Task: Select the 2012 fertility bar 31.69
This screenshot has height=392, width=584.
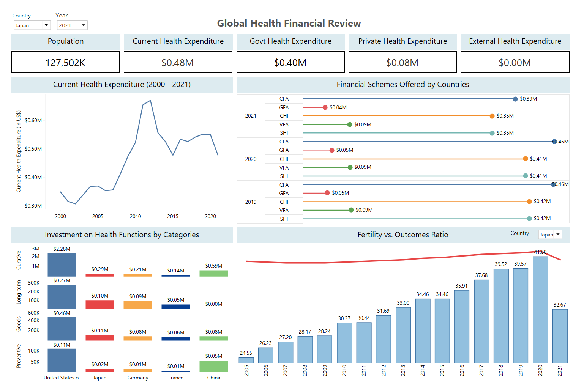Action: pos(384,339)
